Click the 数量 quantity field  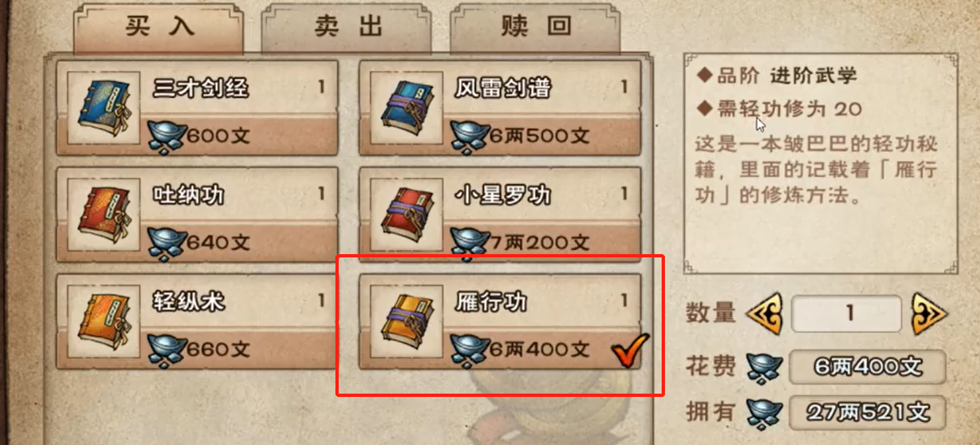846,313
